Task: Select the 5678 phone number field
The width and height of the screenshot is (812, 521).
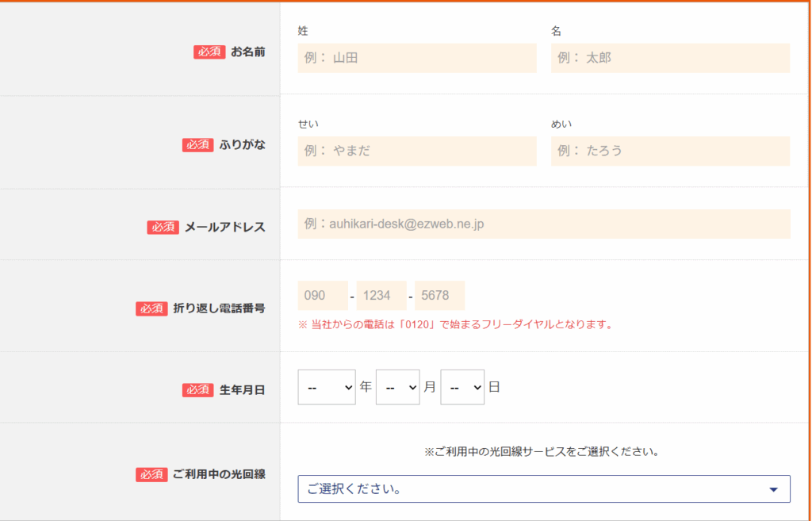Action: tap(439, 296)
